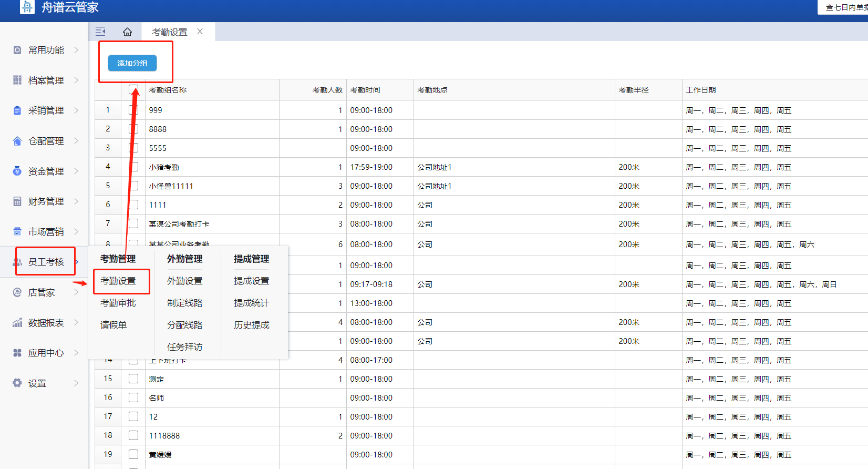Click the 添加分组 button
Viewport: 868px width, 469px height.
(x=132, y=63)
